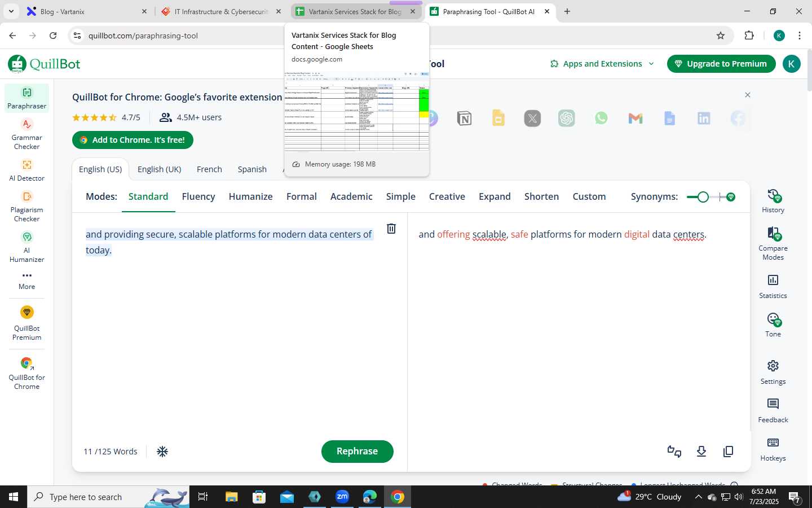The width and height of the screenshot is (812, 508).
Task: Close the Chrome extension promo banner
Action: 748,95
